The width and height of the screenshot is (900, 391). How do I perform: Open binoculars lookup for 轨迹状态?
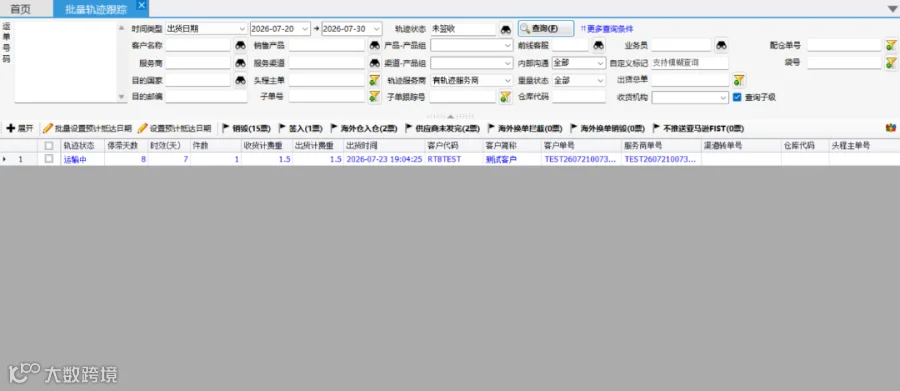(505, 29)
